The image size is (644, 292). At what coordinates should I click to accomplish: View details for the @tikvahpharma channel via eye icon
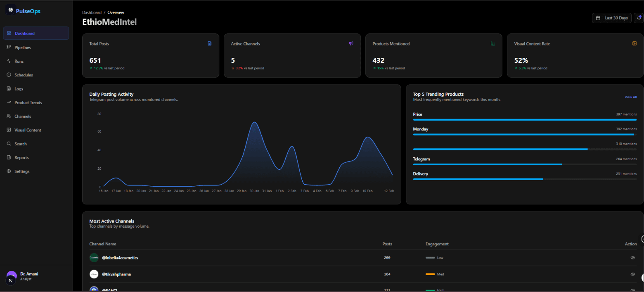(633, 274)
